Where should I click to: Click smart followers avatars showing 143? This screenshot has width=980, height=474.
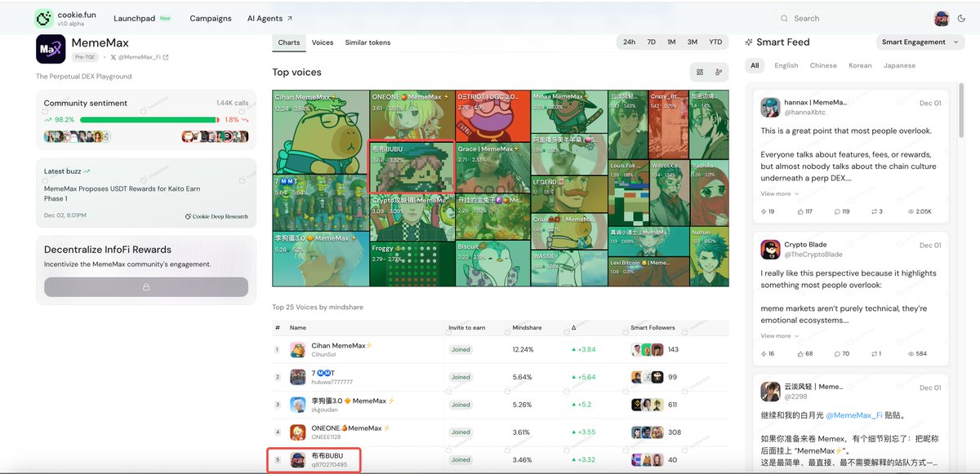647,349
